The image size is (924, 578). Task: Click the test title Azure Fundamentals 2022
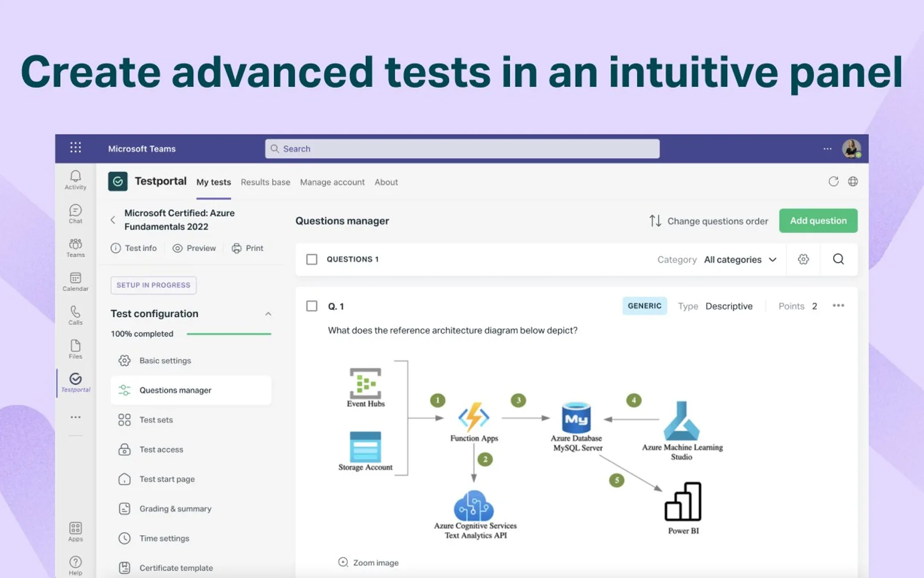click(x=180, y=220)
